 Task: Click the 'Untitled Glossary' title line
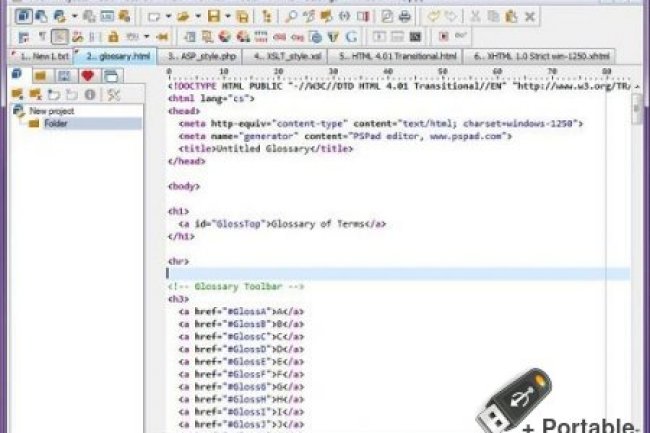pos(266,149)
